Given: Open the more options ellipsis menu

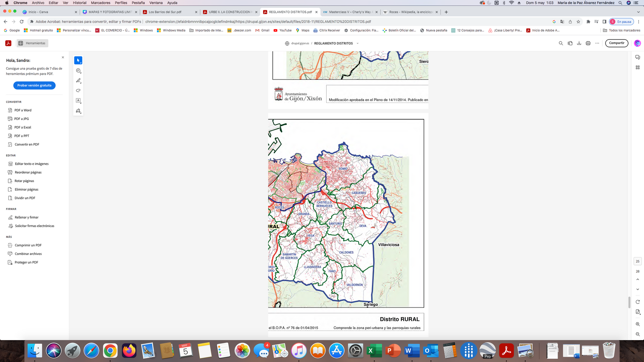Looking at the screenshot, I should (597, 43).
